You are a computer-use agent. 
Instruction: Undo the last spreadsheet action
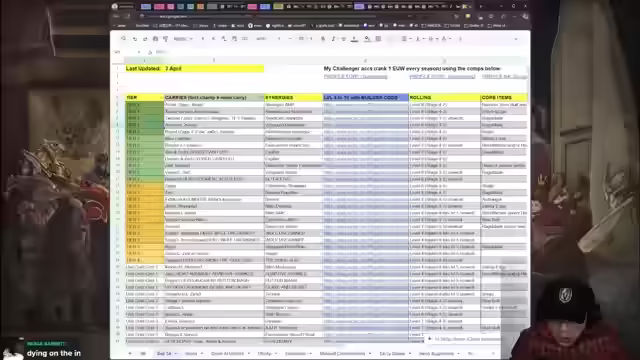[x=135, y=39]
